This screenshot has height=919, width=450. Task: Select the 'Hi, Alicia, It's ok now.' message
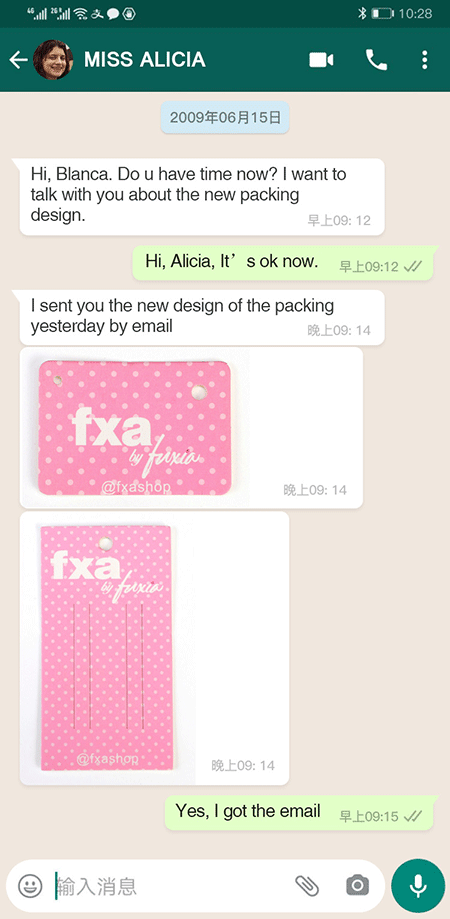(x=285, y=263)
